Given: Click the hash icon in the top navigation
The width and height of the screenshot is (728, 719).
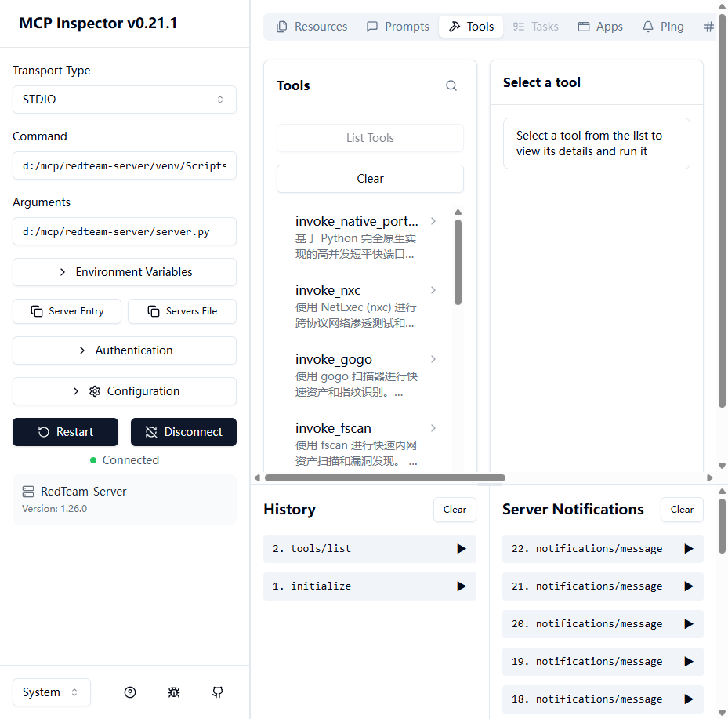Looking at the screenshot, I should point(709,26).
